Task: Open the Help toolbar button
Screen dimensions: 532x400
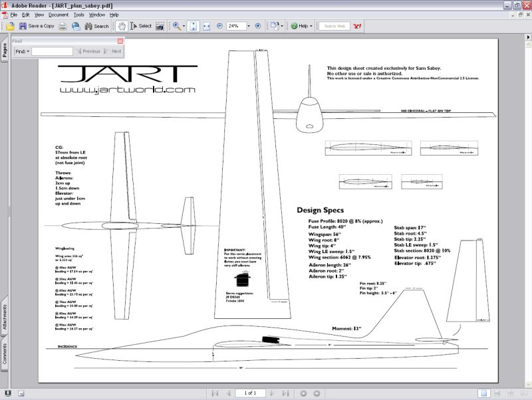Action: pos(299,26)
